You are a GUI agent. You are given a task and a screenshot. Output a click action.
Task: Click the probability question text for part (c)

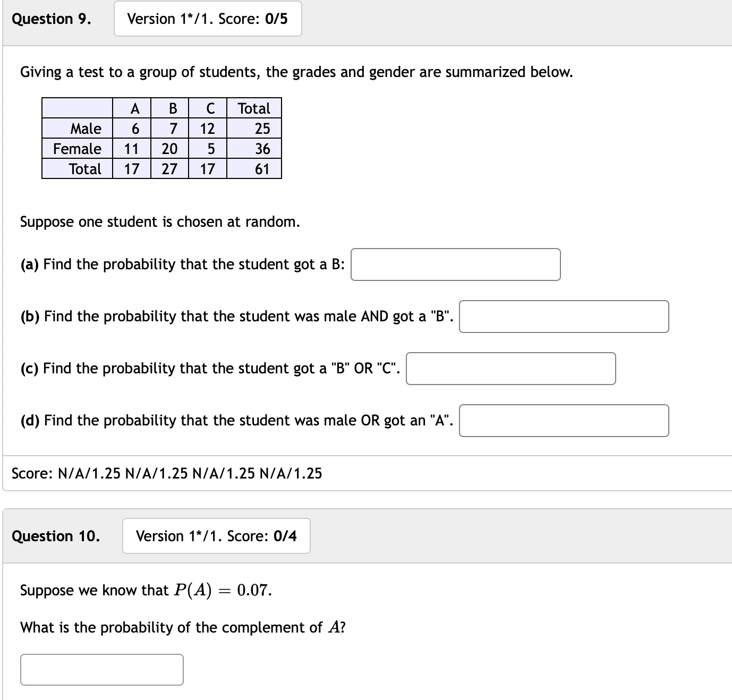point(210,367)
